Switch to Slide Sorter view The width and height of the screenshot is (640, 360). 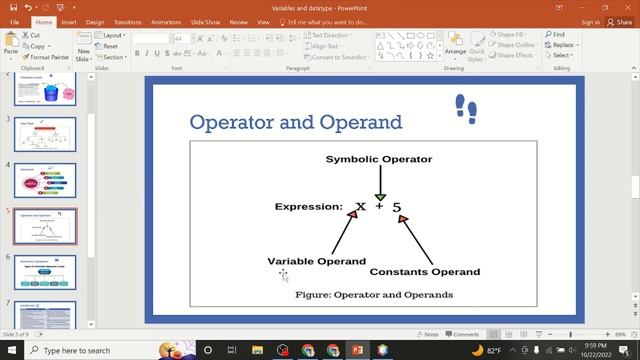click(509, 334)
